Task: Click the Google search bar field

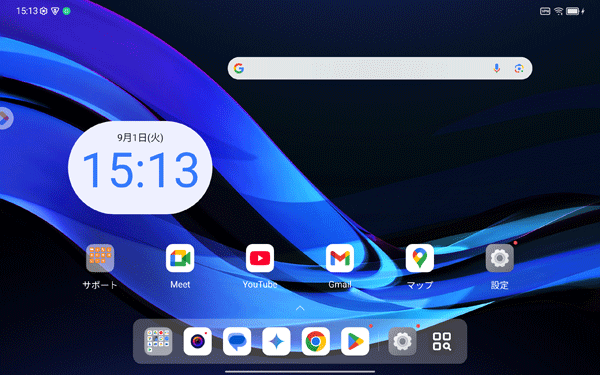Action: pos(380,68)
